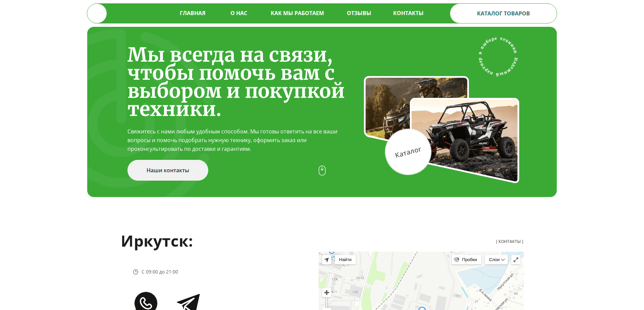Click the Telegram paper-plane icon
The width and height of the screenshot is (644, 310).
(x=189, y=301)
